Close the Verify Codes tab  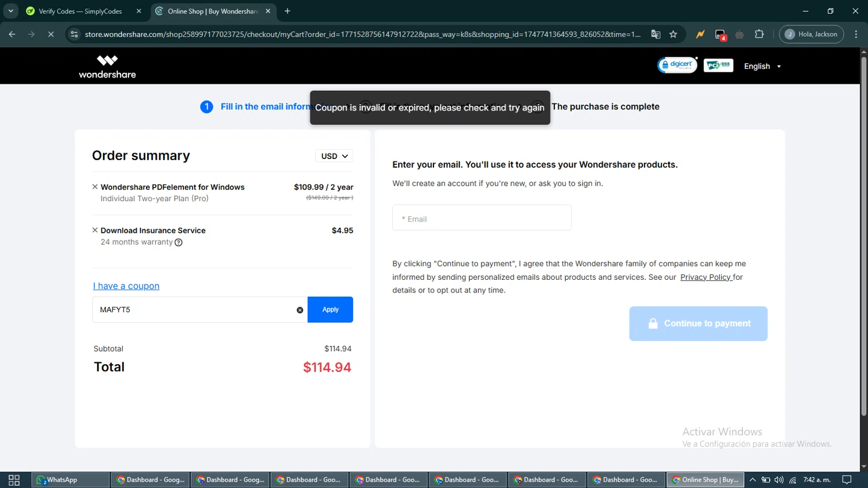tap(139, 11)
